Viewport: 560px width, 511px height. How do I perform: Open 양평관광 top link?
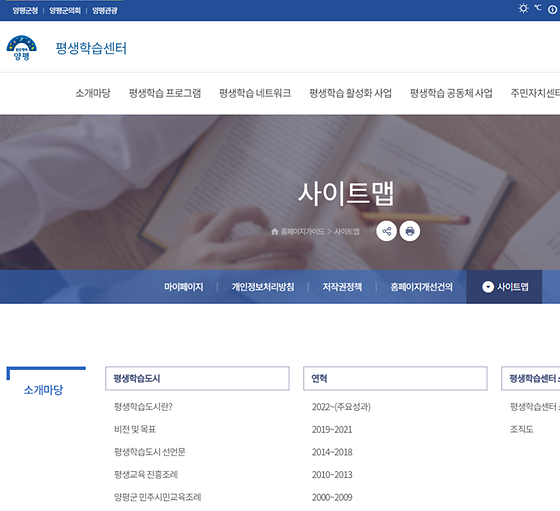[x=105, y=11]
